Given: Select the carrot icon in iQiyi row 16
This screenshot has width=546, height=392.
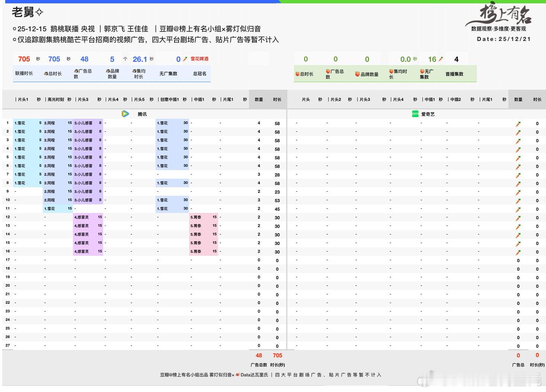Looking at the screenshot, I should coord(518,252).
